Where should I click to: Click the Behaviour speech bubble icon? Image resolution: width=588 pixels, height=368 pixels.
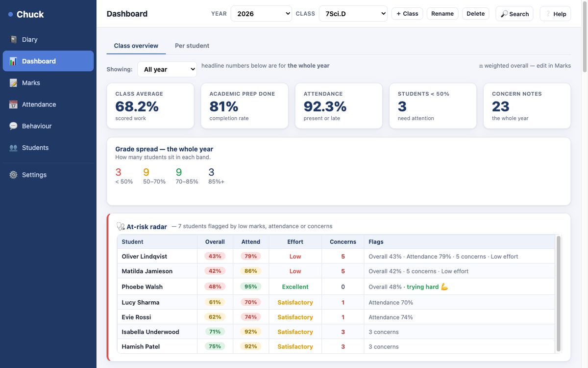pos(13,126)
